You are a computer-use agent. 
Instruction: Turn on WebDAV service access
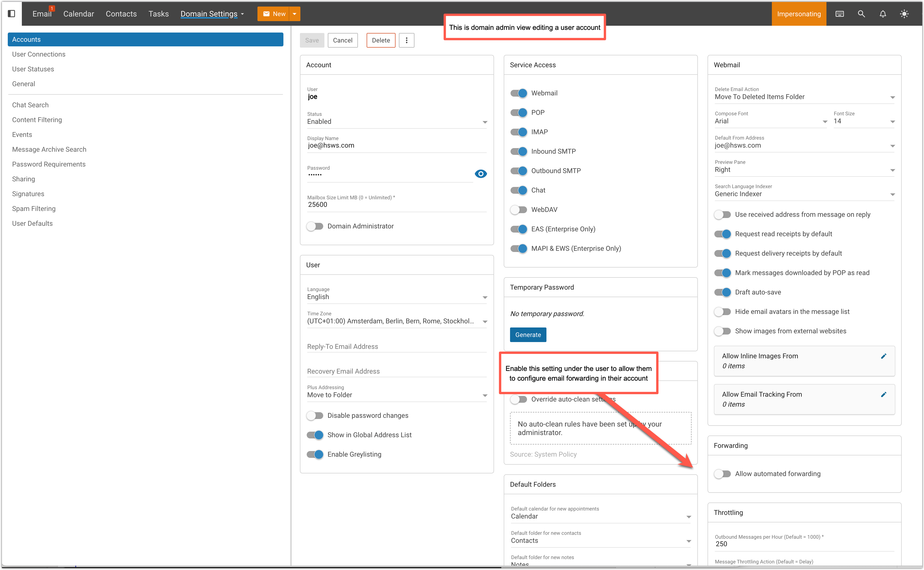[x=519, y=210]
